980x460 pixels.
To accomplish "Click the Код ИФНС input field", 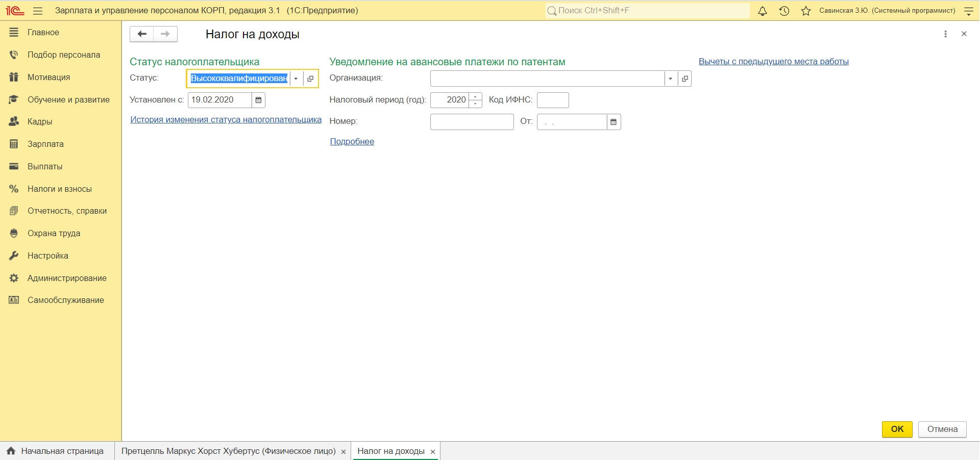I will [553, 100].
